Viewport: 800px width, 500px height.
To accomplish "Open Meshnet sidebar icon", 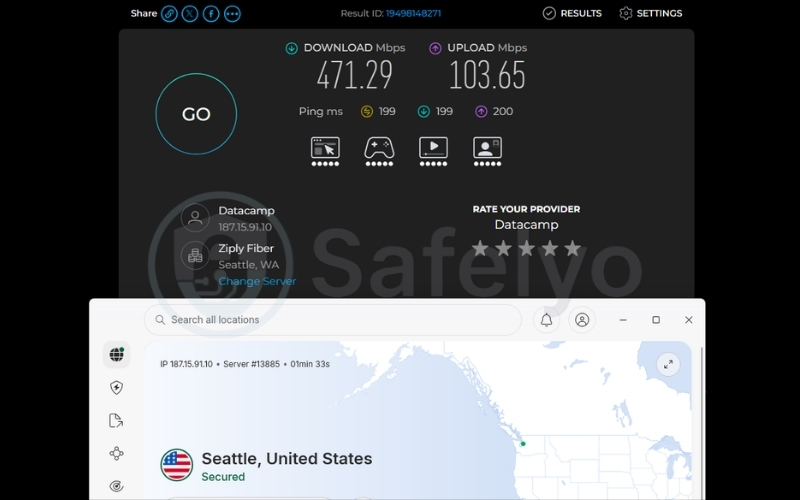I will click(116, 454).
